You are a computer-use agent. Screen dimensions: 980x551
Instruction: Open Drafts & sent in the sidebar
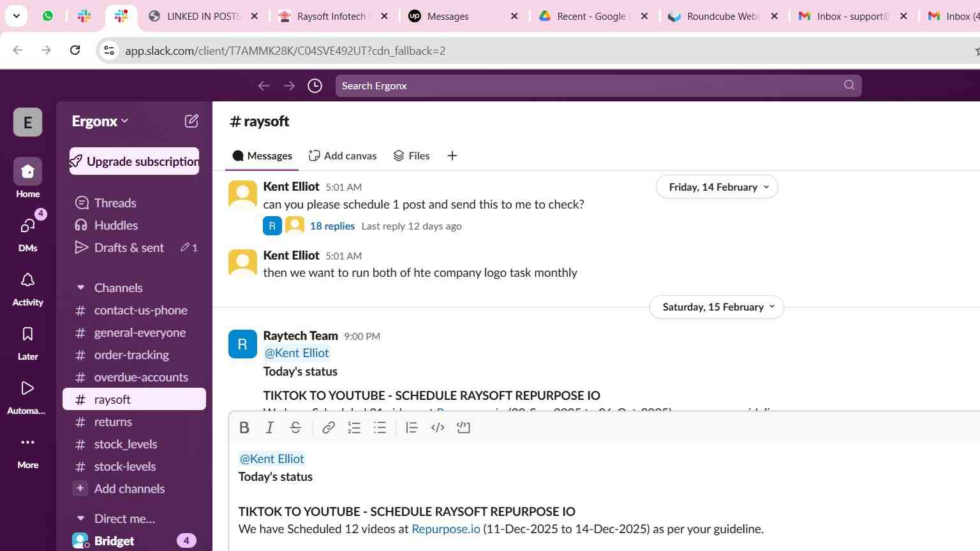(x=134, y=247)
